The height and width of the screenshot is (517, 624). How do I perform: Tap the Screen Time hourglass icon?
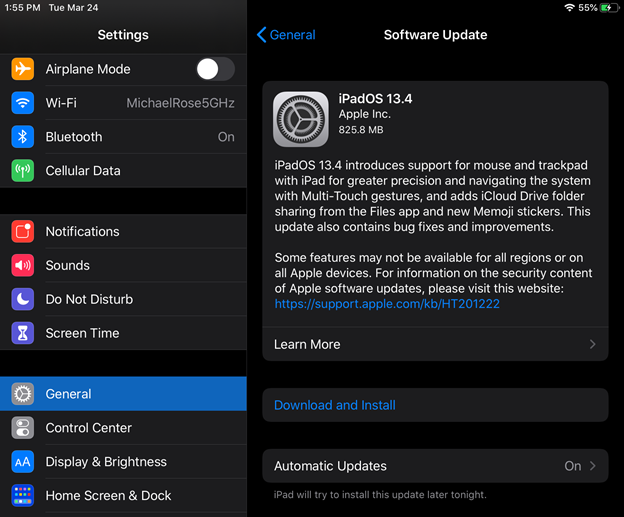[x=23, y=333]
